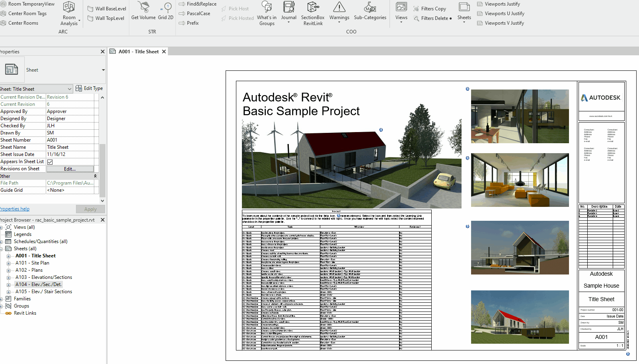
Task: Expand the A001 - Title Sheet node
Action: click(x=8, y=256)
